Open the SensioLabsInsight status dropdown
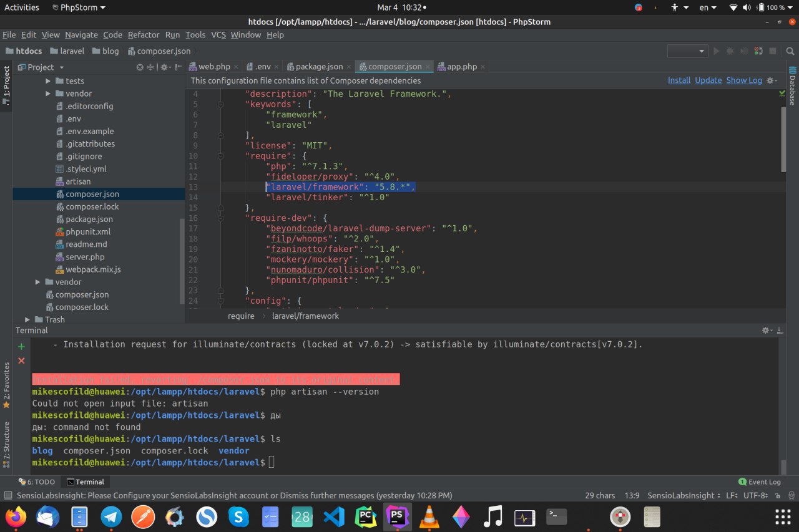Viewport: 799px width, 532px height. pyautogui.click(x=683, y=495)
